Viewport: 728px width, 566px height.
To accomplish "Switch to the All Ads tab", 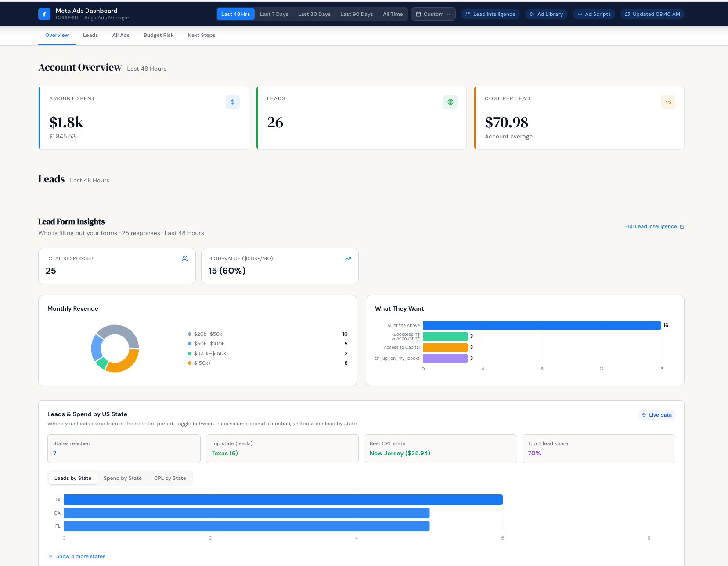I will click(x=121, y=35).
